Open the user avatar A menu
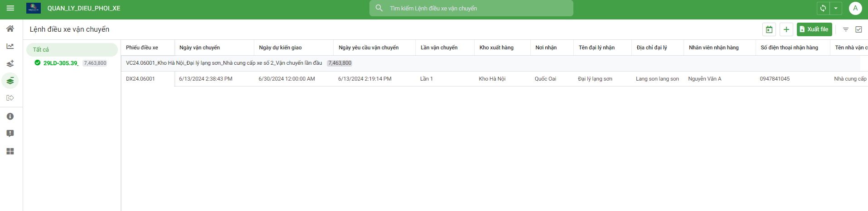This screenshot has width=868, height=211. (x=855, y=8)
